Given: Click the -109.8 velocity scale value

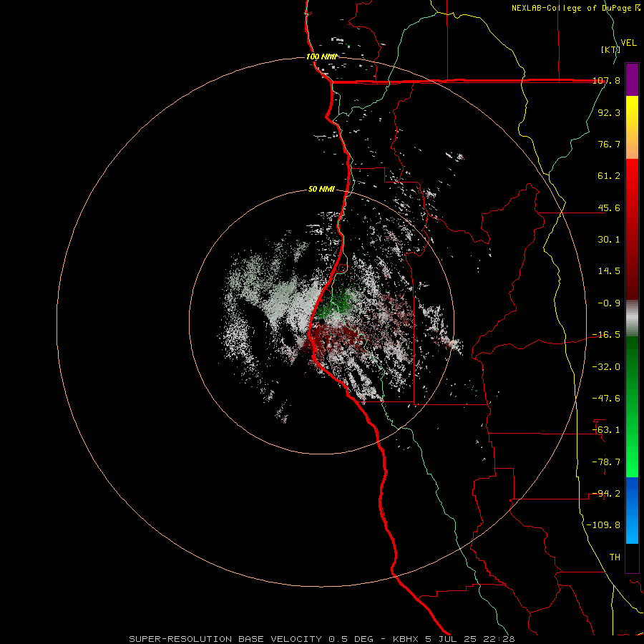Looking at the screenshot, I should coord(604,525).
